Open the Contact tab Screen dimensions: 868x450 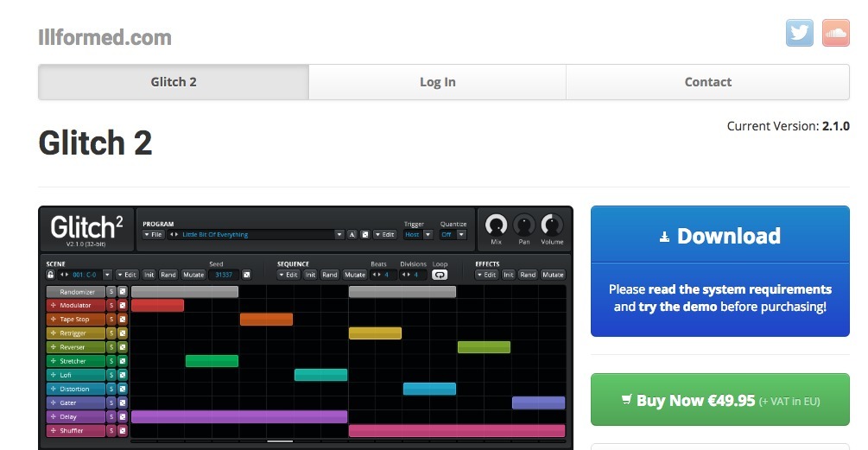click(707, 82)
